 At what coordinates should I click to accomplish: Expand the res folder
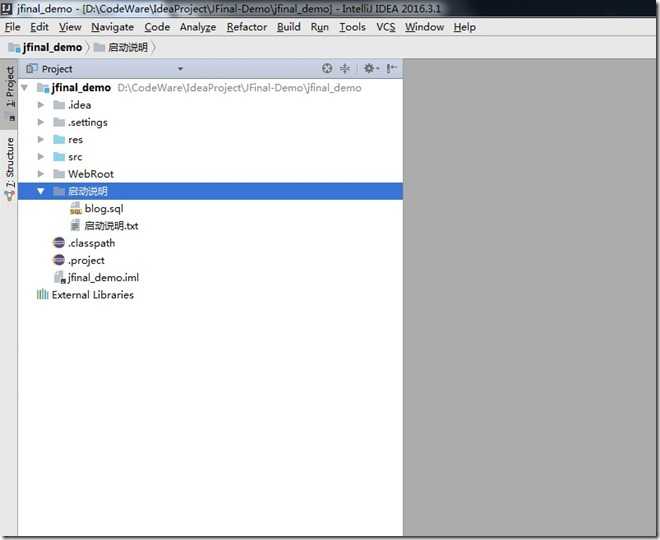tap(41, 139)
